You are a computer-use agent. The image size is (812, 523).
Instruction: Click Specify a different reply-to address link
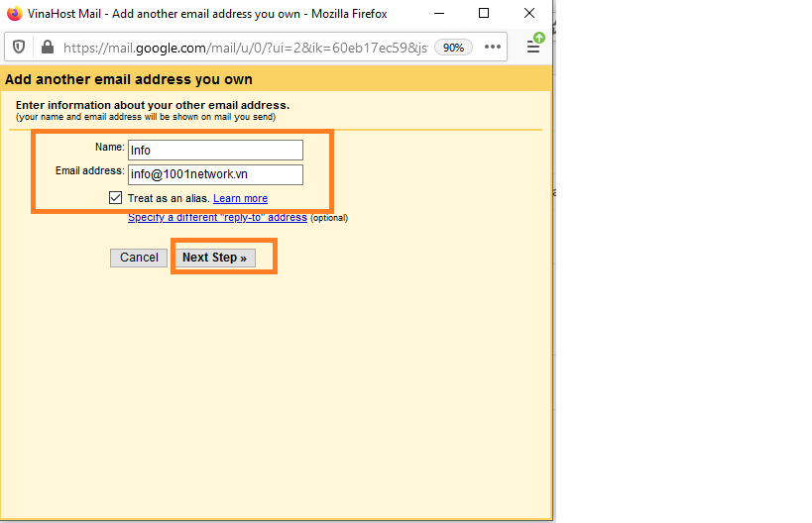click(217, 217)
